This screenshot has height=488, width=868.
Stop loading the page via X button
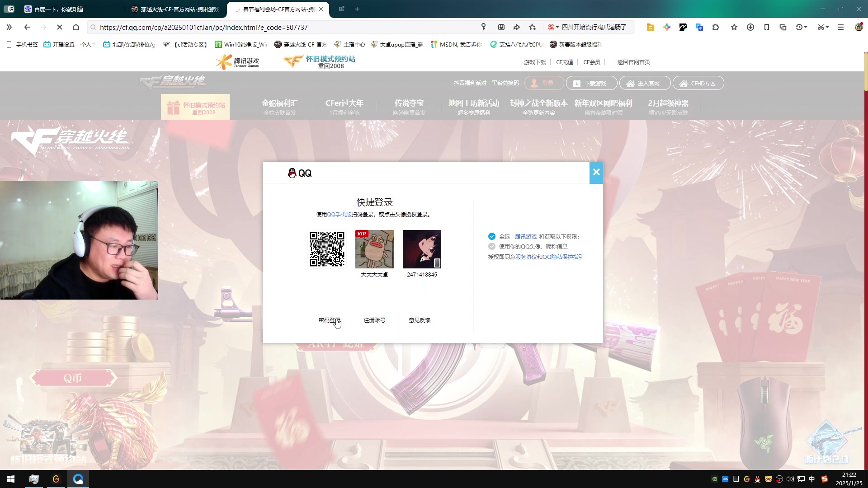60,27
